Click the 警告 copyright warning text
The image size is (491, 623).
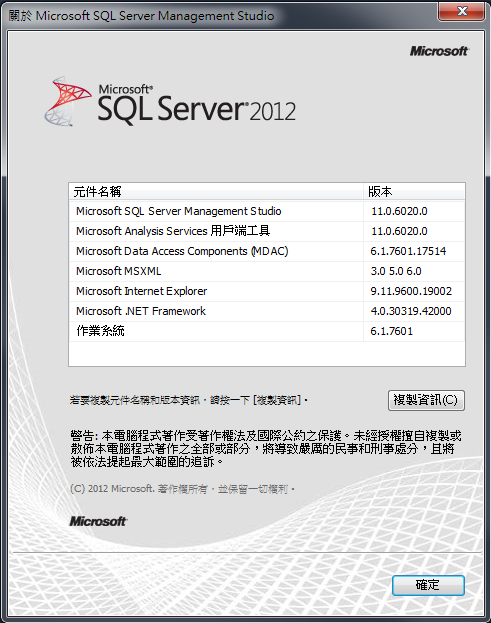click(266, 449)
